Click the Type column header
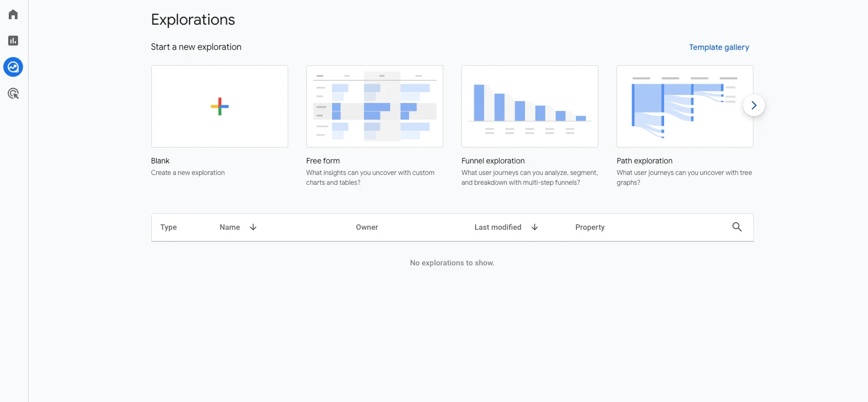This screenshot has height=402, width=868. click(169, 227)
